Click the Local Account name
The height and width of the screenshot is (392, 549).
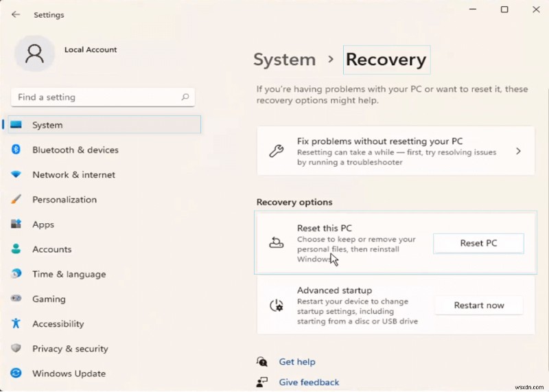91,49
